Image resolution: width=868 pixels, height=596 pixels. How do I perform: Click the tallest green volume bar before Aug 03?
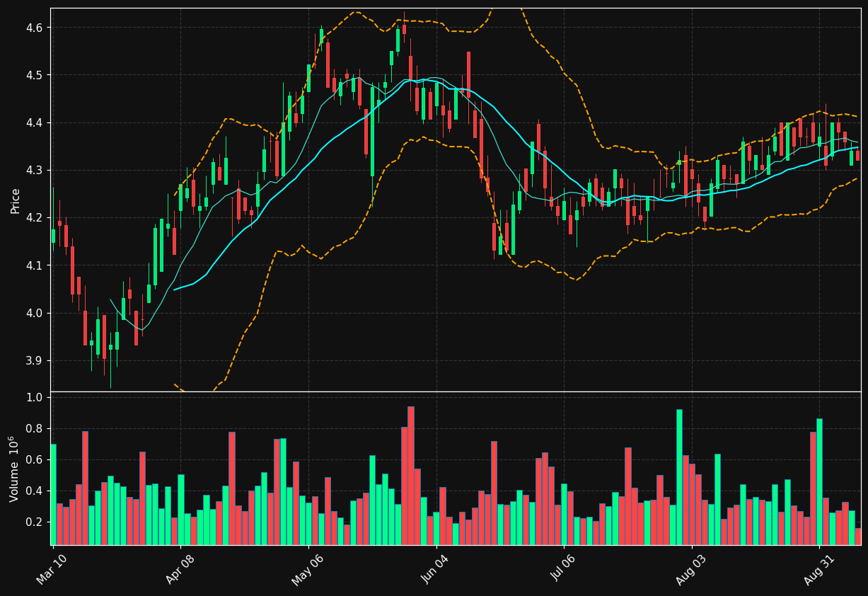679,477
